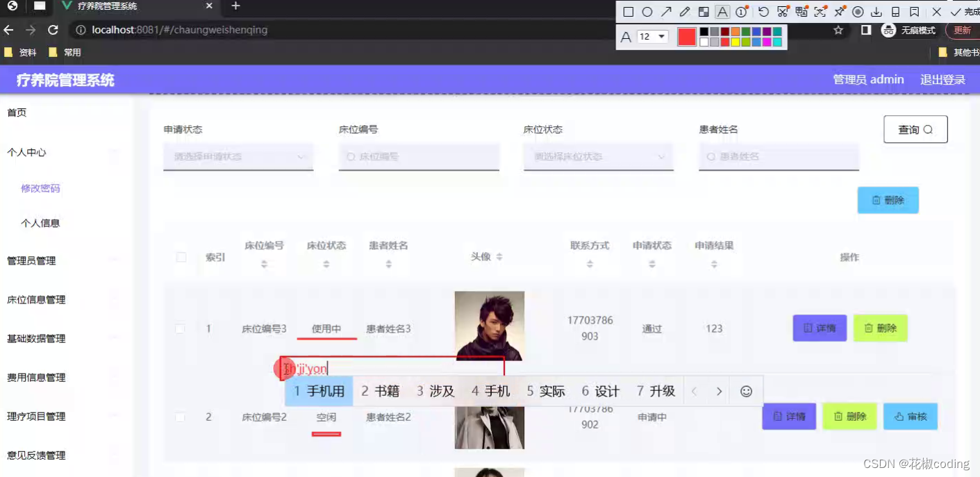Click the text recognition scan icon
This screenshot has height=477, width=980.
coord(820,12)
